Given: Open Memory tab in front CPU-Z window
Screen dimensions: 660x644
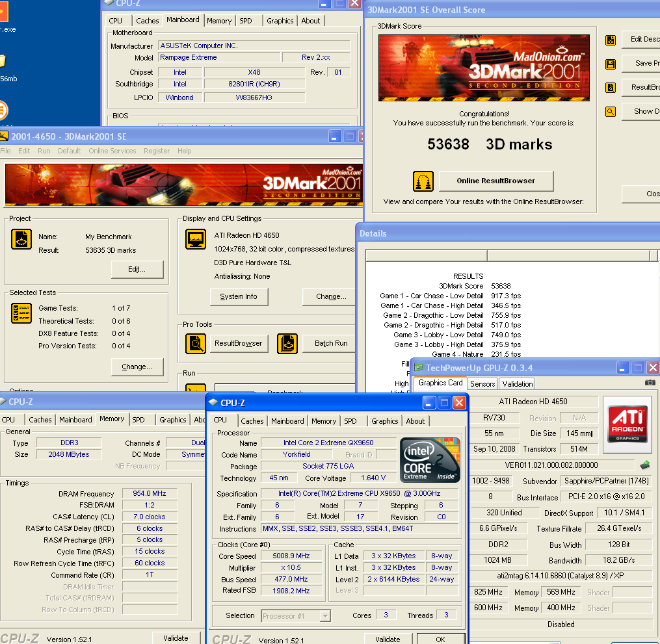Looking at the screenshot, I should coord(324,421).
